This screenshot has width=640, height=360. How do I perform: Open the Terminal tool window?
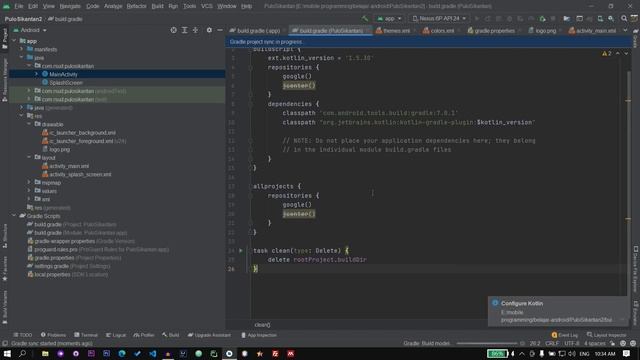(x=86, y=335)
